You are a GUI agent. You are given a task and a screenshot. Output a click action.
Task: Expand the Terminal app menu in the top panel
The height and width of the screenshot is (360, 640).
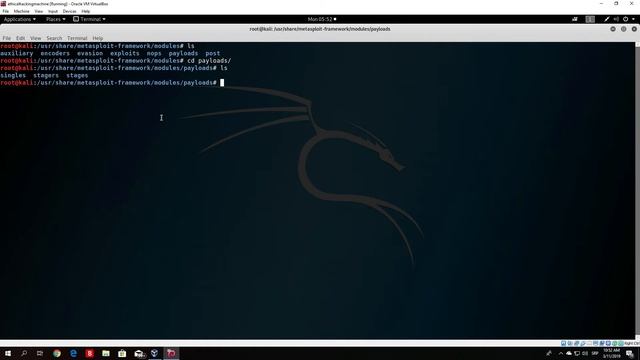tap(89, 19)
